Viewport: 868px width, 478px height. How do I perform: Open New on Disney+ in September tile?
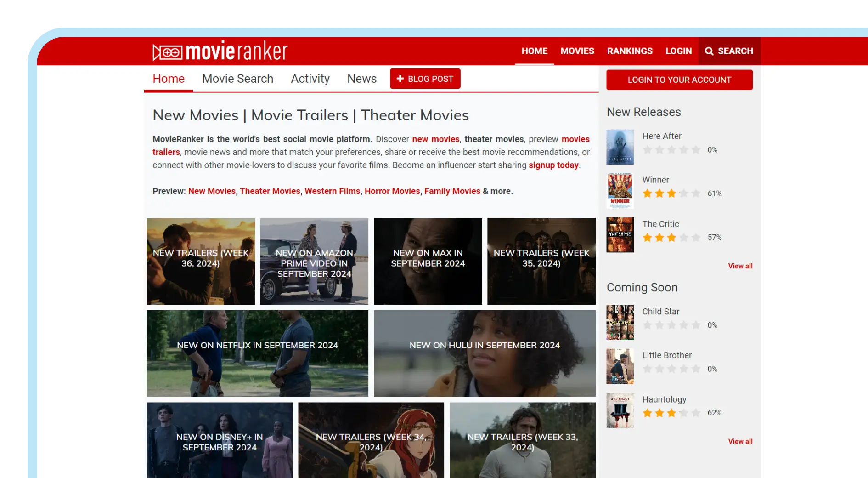[x=220, y=440]
